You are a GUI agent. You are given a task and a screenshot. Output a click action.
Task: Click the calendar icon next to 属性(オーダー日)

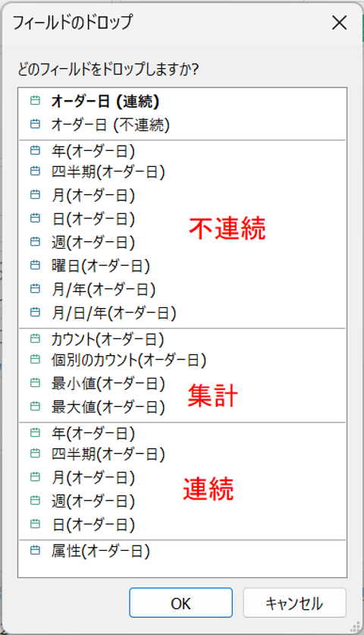35,550
